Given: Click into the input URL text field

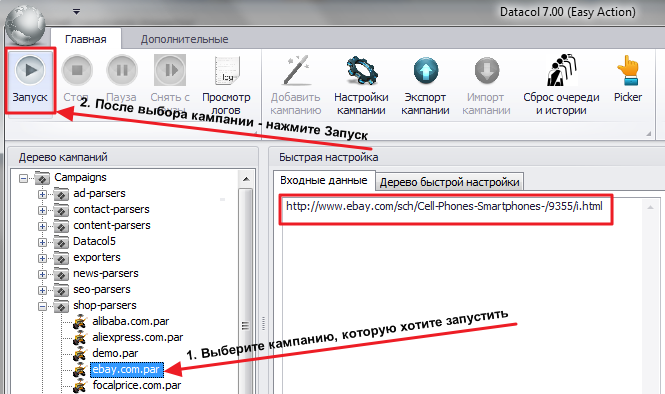Looking at the screenshot, I should click(462, 297).
